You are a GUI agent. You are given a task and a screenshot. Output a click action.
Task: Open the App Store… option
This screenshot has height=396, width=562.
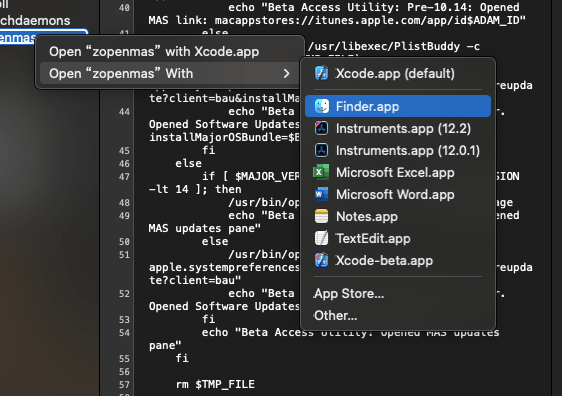tap(349, 294)
